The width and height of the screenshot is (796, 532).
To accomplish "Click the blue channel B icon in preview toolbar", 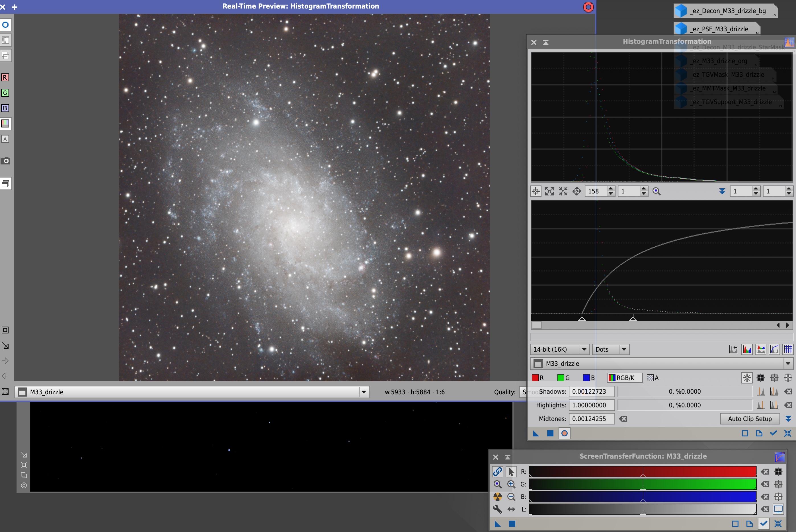I will tap(5, 108).
